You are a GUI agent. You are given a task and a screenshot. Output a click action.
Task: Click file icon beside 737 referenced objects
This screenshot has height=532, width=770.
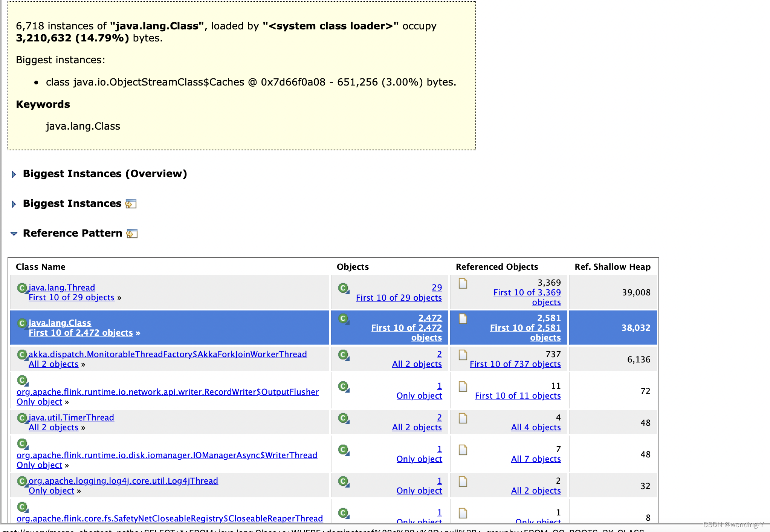click(463, 355)
